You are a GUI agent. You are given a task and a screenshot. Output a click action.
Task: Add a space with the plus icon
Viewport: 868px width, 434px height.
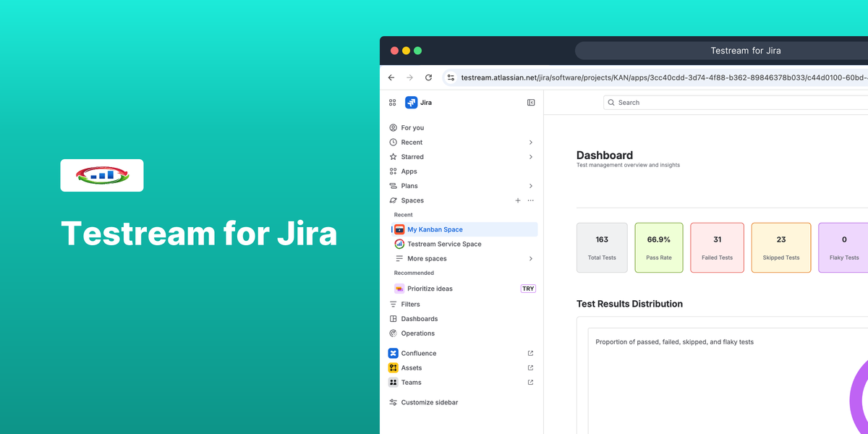518,200
